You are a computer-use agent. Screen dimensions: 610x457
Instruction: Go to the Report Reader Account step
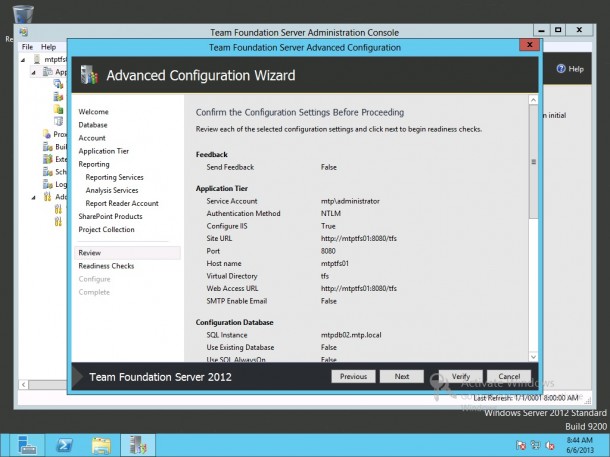coord(122,203)
